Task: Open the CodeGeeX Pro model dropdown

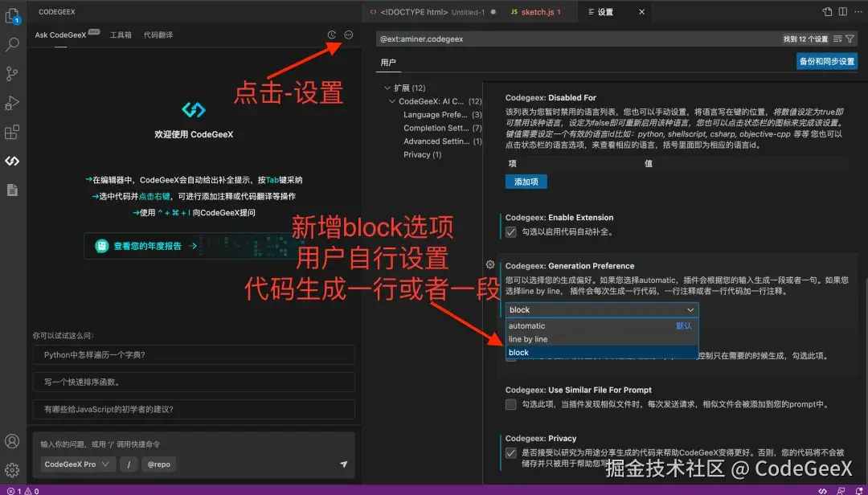Action: click(x=77, y=464)
